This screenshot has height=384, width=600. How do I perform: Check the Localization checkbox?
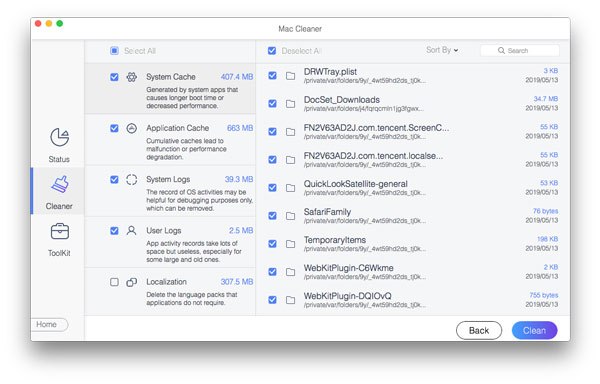[114, 282]
